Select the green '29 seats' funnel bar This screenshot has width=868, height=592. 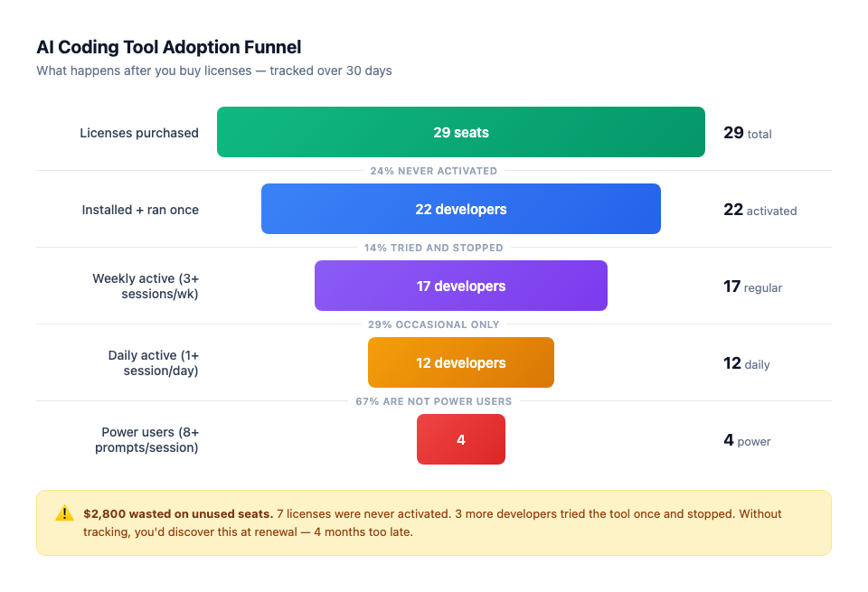(460, 132)
